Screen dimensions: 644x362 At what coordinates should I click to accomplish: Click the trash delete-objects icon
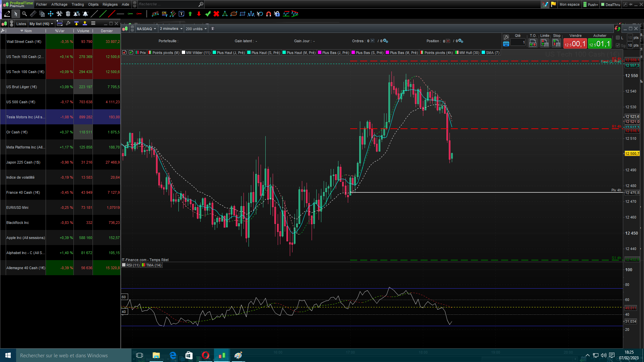tap(68, 14)
